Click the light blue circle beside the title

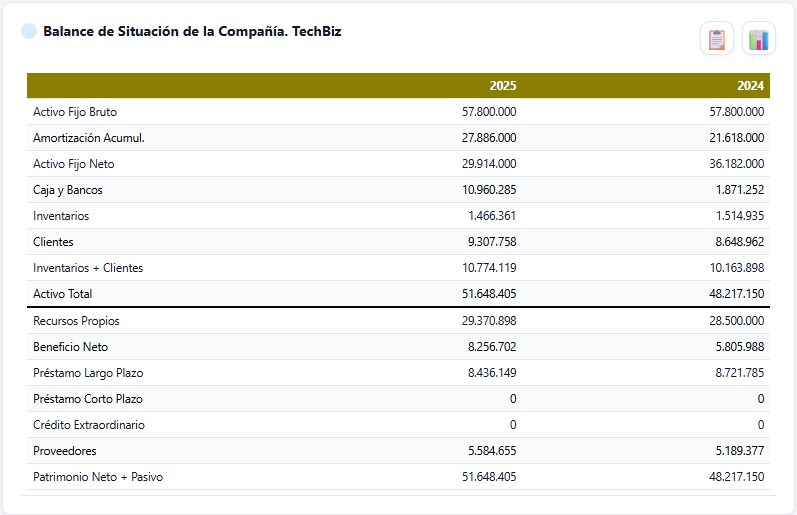click(29, 31)
